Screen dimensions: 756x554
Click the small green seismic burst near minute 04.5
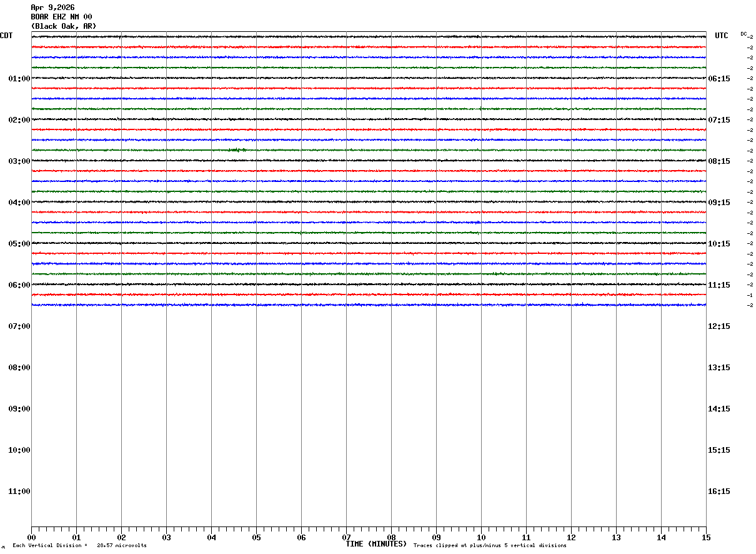(x=237, y=150)
